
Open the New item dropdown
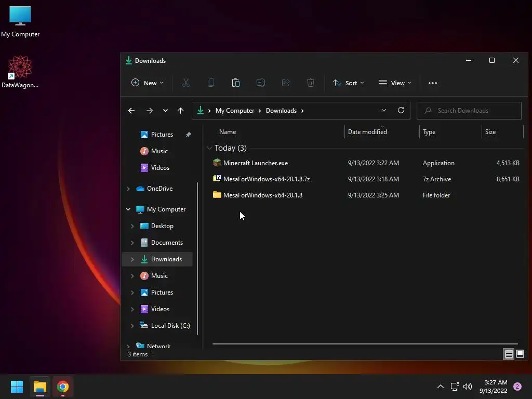(147, 83)
